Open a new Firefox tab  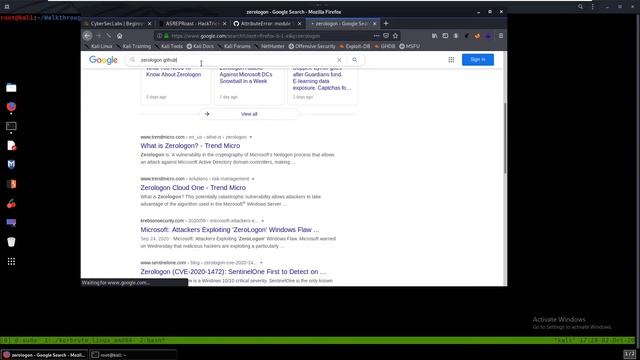click(x=386, y=24)
